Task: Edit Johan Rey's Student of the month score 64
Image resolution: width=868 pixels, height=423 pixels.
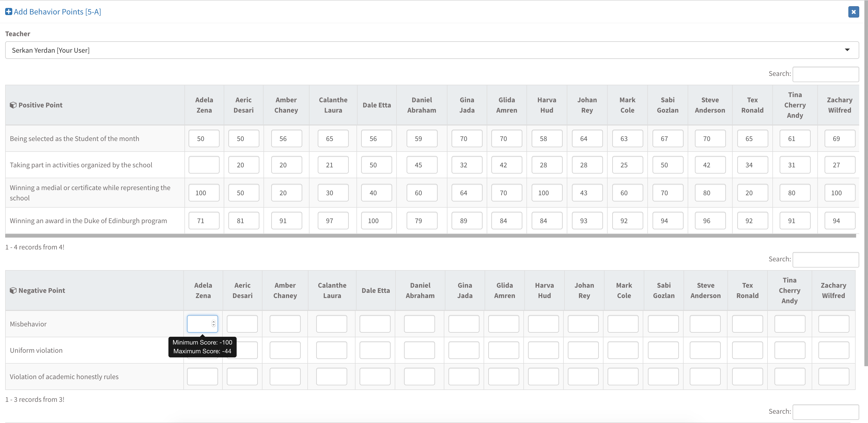Action: coord(587,138)
